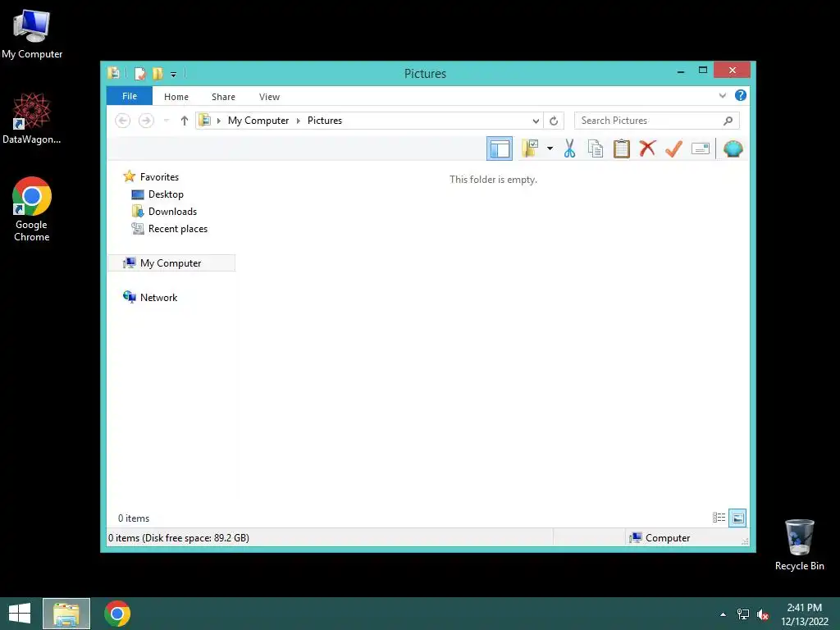Switch to Details view layout
Screen dimensions: 840x630
tap(719, 518)
